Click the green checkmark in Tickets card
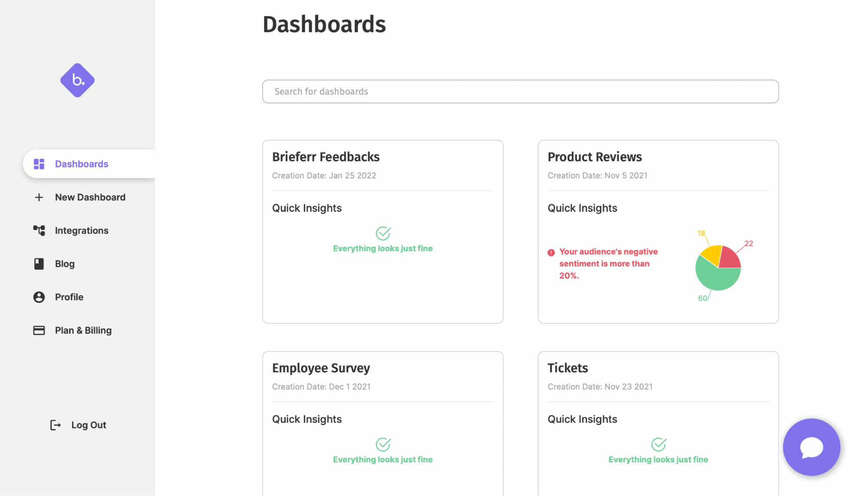Screen dimensions: 868x496 point(659,444)
